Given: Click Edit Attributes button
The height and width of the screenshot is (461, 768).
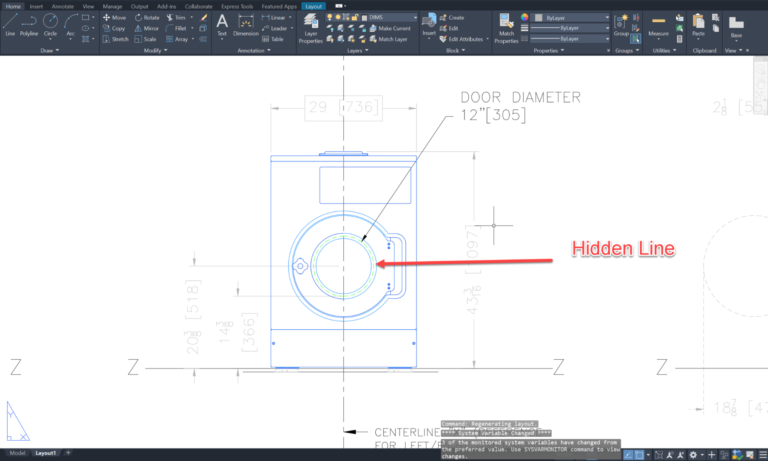Looking at the screenshot, I should point(461,39).
